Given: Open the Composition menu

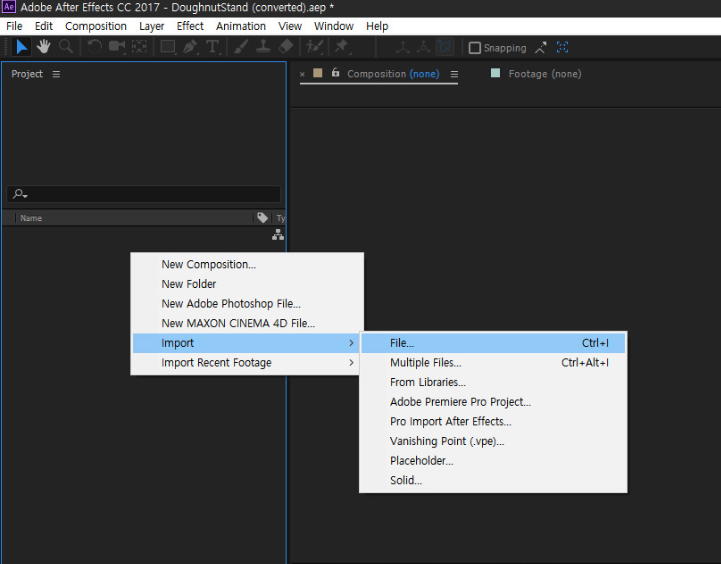Looking at the screenshot, I should [96, 26].
